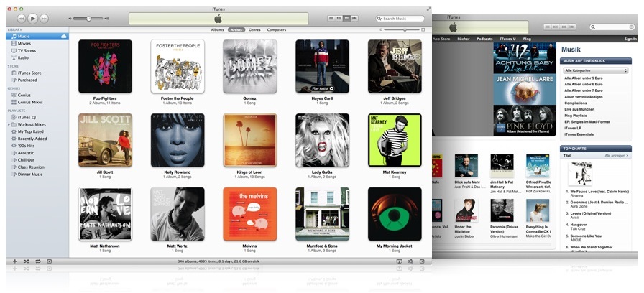
Task: Open Under the Mistletoe album cover
Action: [x=466, y=210]
